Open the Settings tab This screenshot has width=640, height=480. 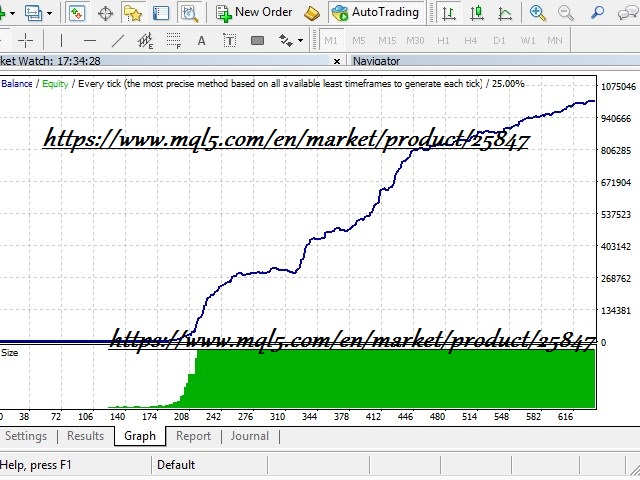[x=26, y=436]
